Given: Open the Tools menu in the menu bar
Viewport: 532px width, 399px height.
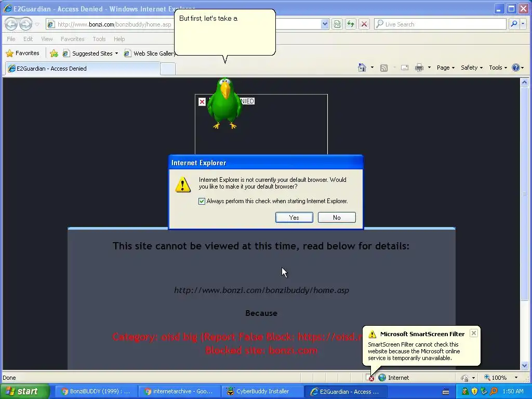Looking at the screenshot, I should (x=99, y=39).
